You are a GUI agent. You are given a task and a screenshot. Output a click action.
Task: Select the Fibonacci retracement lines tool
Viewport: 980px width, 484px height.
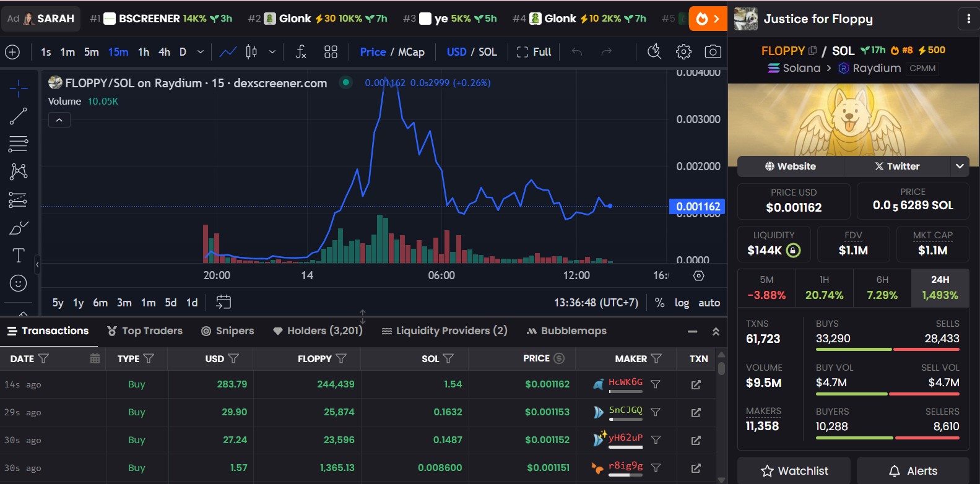click(19, 144)
